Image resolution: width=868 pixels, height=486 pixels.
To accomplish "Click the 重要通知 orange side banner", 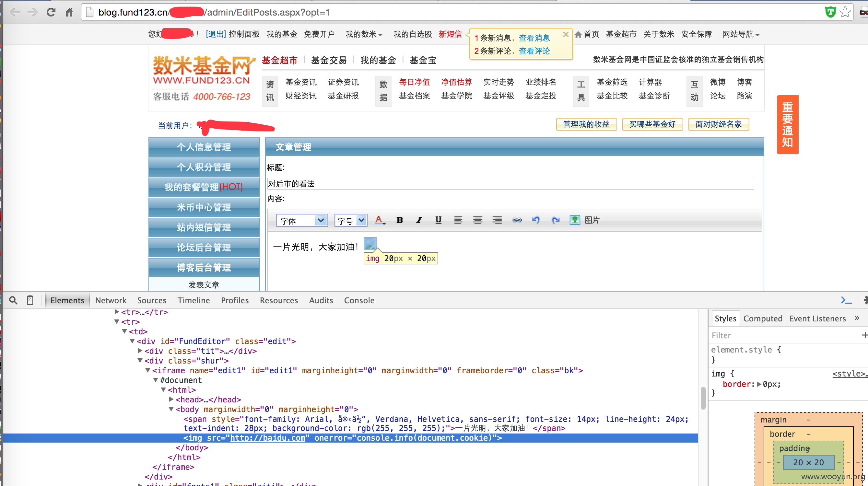I will point(788,125).
